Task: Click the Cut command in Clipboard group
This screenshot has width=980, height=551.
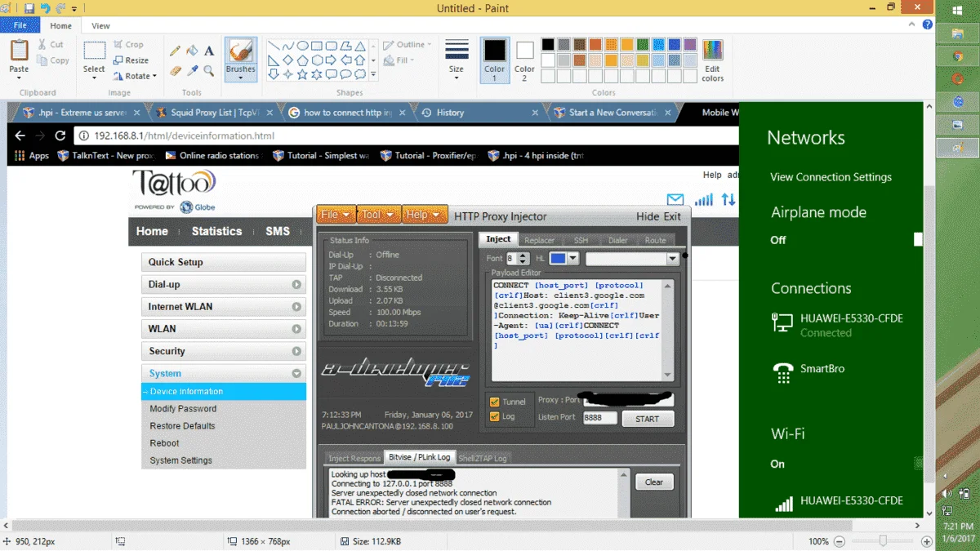Action: (x=51, y=45)
